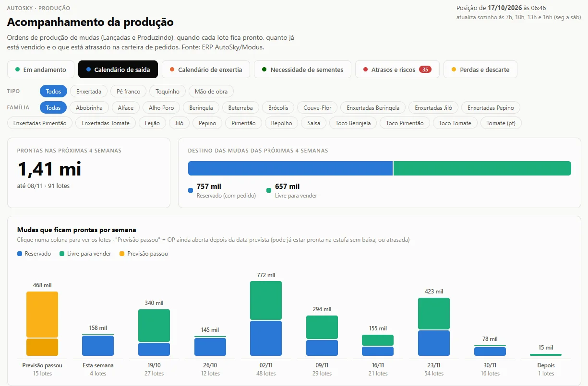Open the 09/11 week column
588x386 pixels.
pos(322,336)
